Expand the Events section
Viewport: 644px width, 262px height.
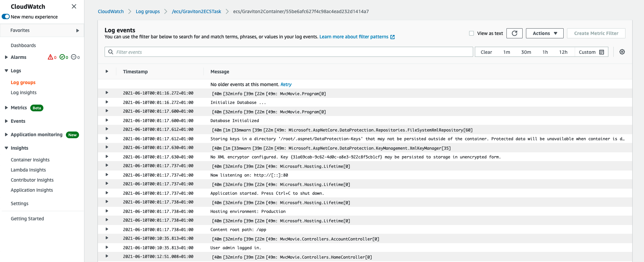point(6,121)
